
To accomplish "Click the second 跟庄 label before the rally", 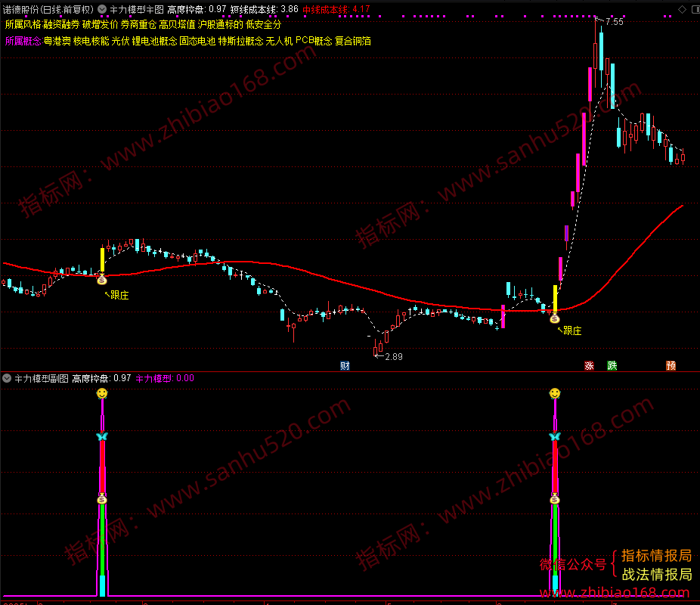I will pos(570,330).
